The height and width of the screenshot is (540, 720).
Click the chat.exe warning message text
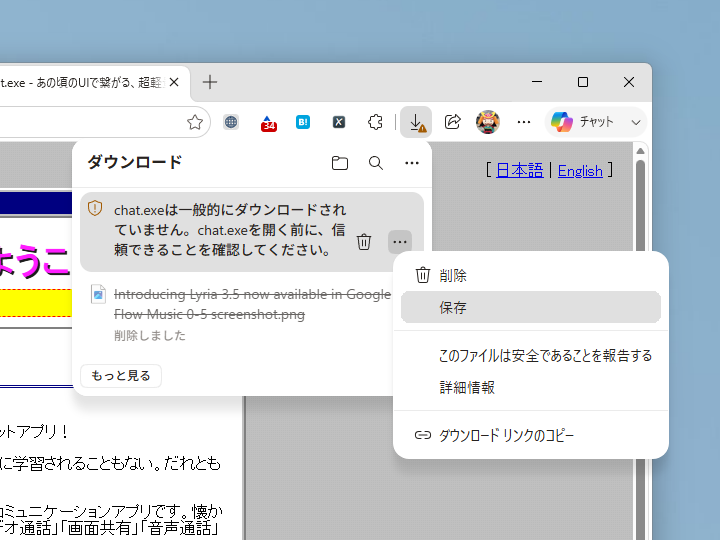230,230
